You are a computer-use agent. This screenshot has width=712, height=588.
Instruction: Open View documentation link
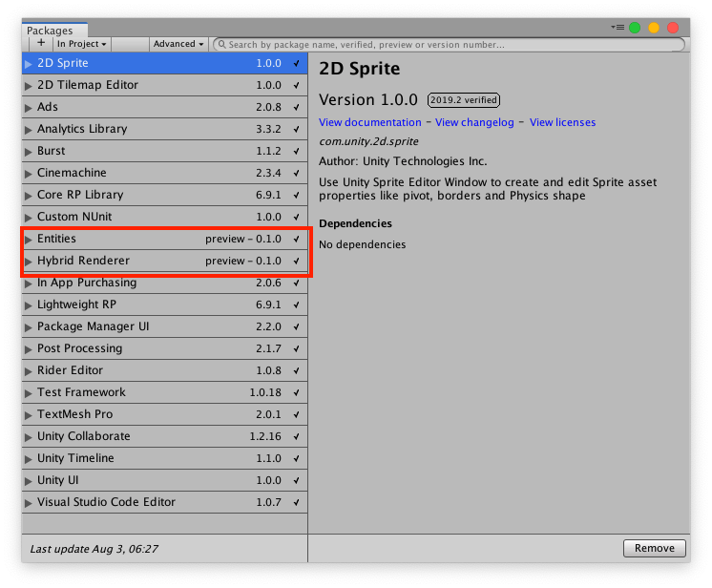click(370, 122)
